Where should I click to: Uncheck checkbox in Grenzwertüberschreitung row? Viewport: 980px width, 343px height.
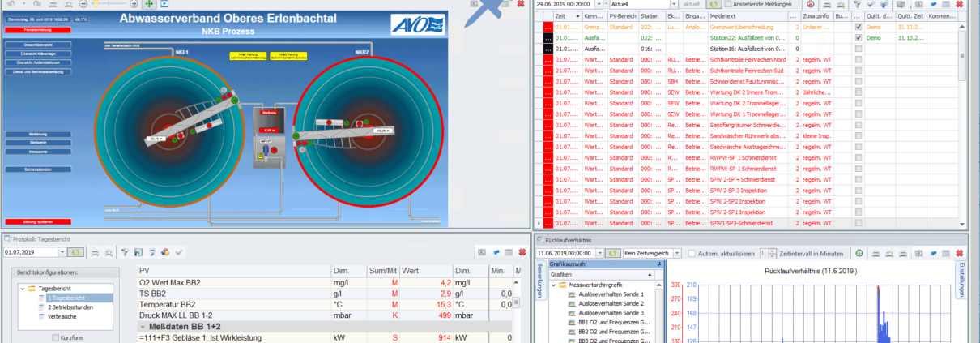click(x=858, y=27)
